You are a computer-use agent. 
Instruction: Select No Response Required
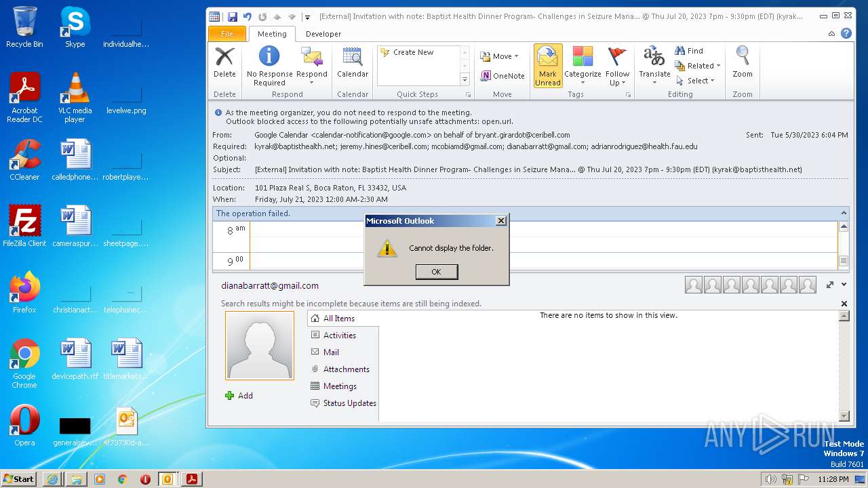tap(269, 65)
